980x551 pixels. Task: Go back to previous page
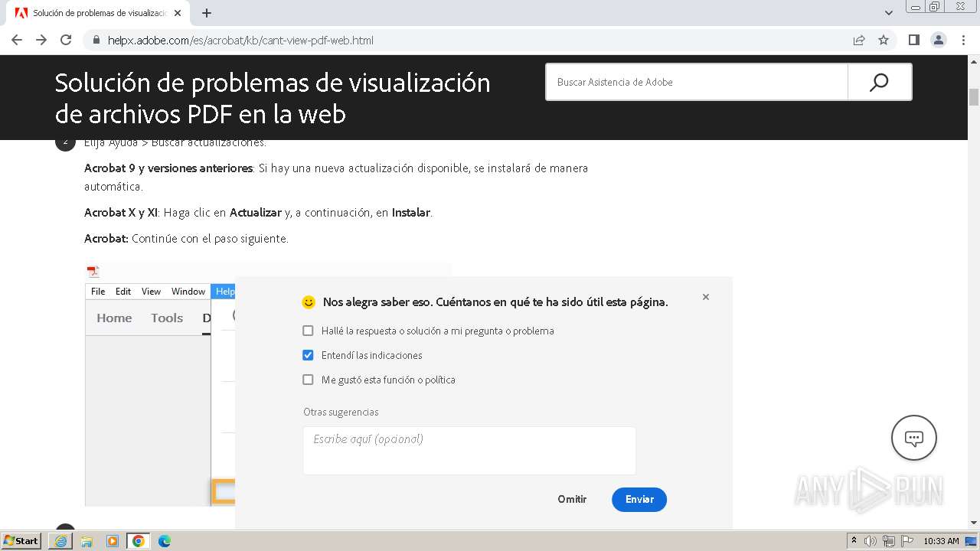click(17, 40)
